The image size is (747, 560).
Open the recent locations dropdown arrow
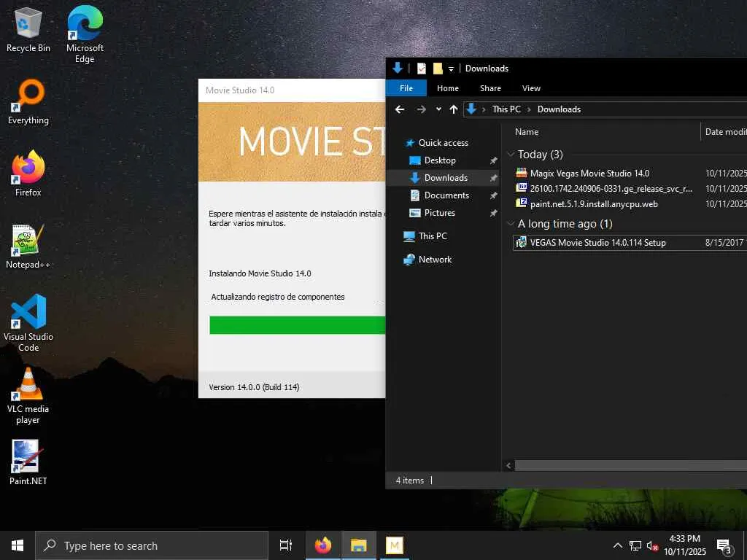438,109
